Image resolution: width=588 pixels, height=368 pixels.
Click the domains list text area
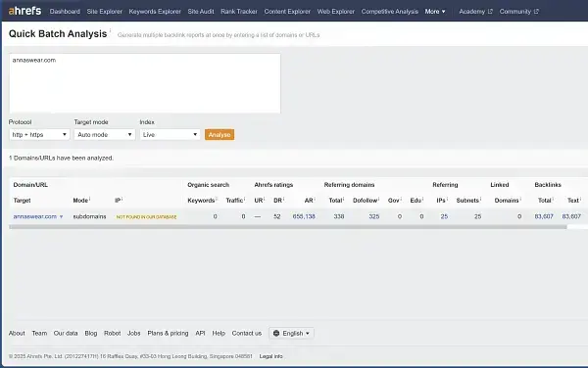pyautogui.click(x=145, y=83)
